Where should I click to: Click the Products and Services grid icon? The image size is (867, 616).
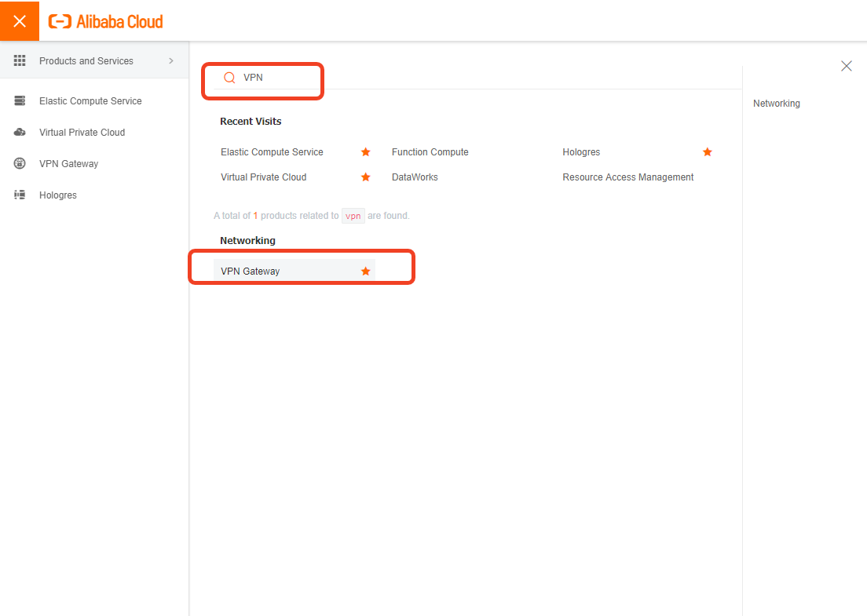tap(20, 60)
